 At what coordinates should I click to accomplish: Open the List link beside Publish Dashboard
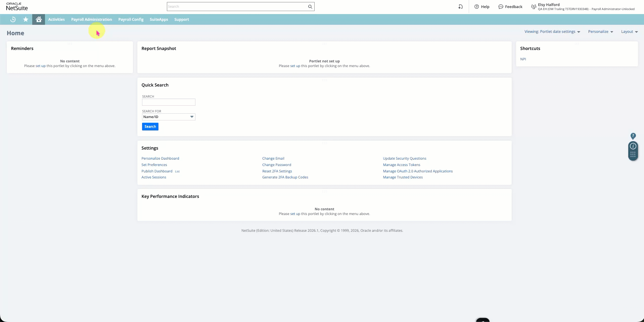point(177,171)
